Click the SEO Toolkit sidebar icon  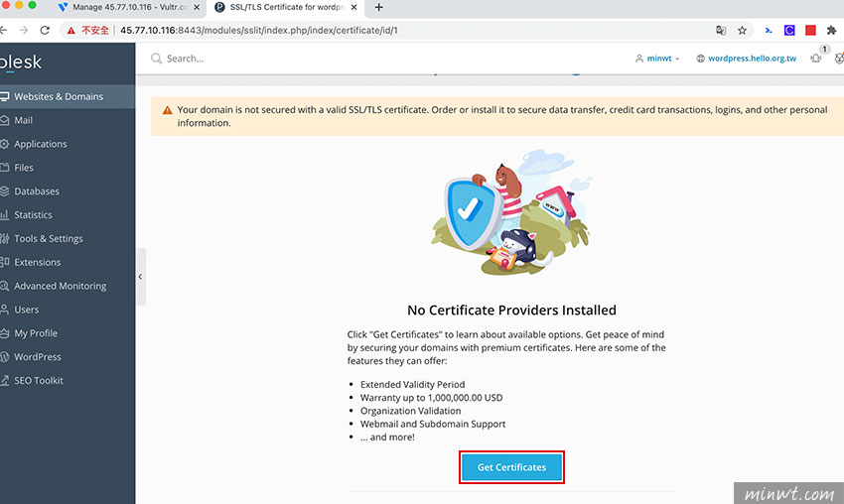tap(5, 381)
